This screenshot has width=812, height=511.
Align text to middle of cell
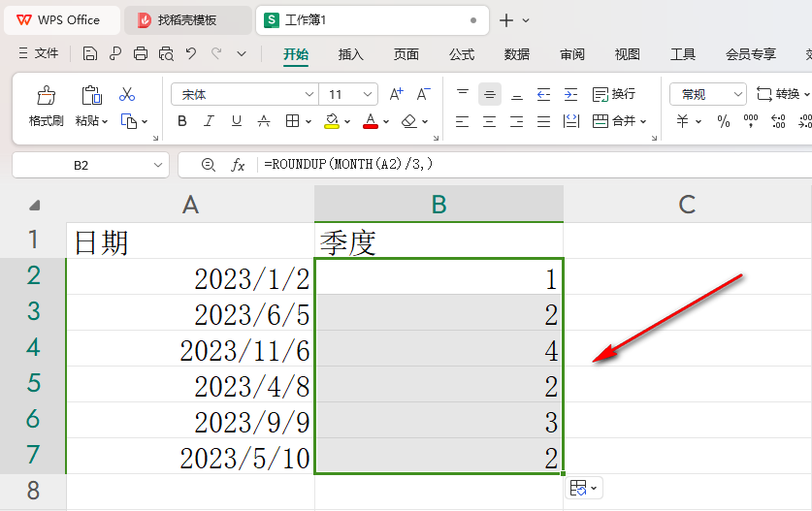490,94
